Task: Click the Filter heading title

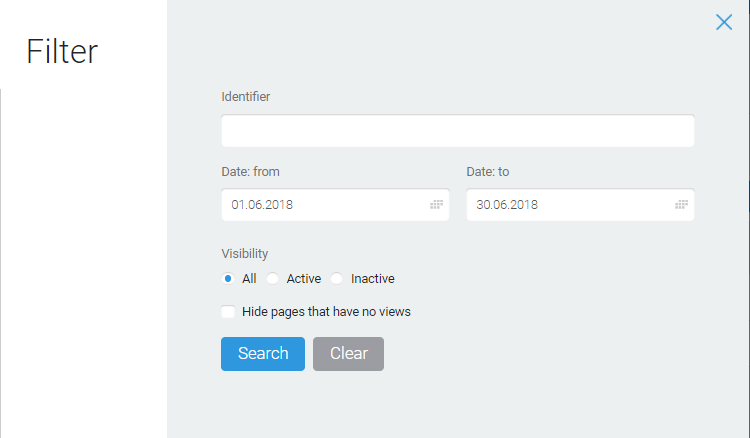Action: click(62, 51)
